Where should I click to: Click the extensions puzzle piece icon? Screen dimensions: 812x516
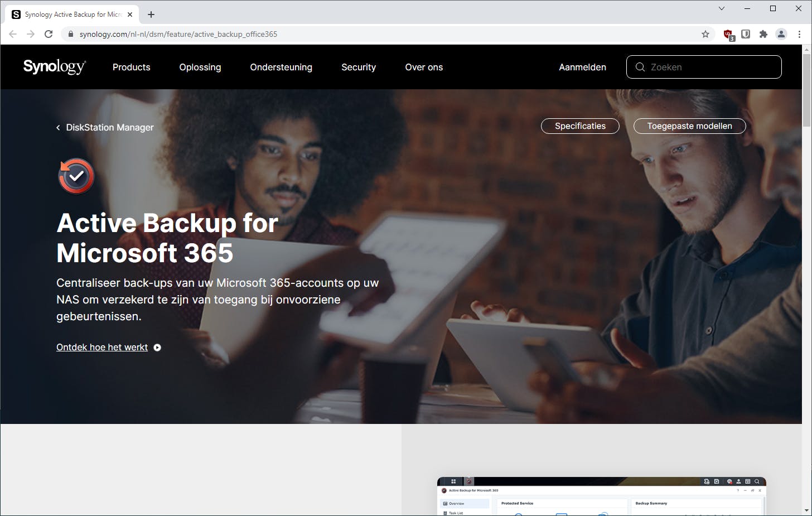pos(763,34)
